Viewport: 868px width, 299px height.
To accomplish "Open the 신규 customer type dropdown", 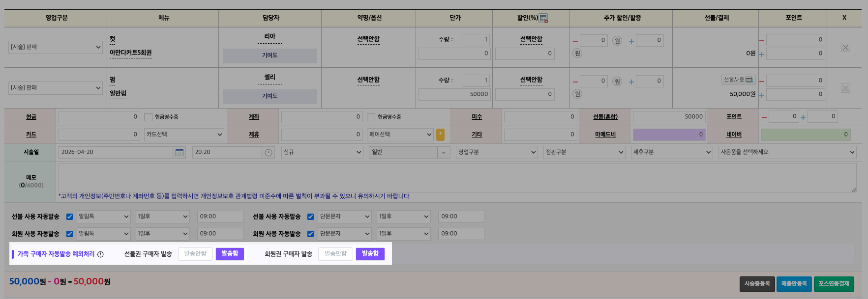I will point(322,152).
